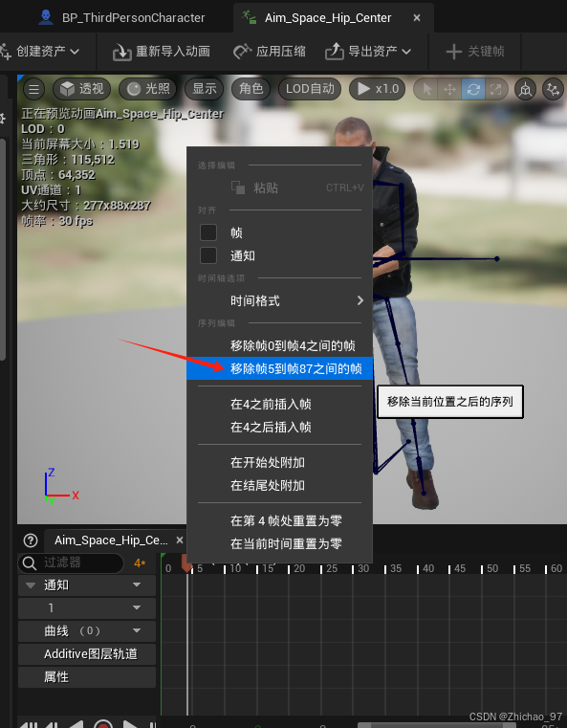Image resolution: width=567 pixels, height=728 pixels.
Task: Click the 帧率：30 fps viewport text
Action: click(x=57, y=221)
